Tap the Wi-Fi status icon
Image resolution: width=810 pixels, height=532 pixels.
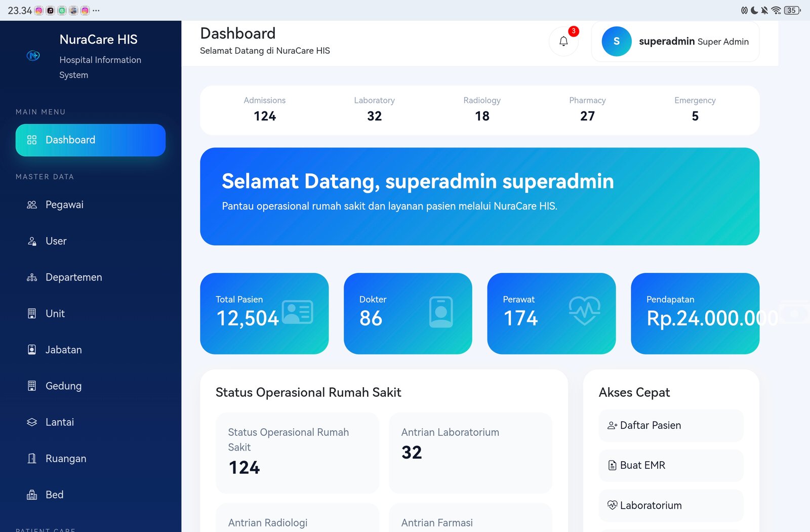[776, 10]
